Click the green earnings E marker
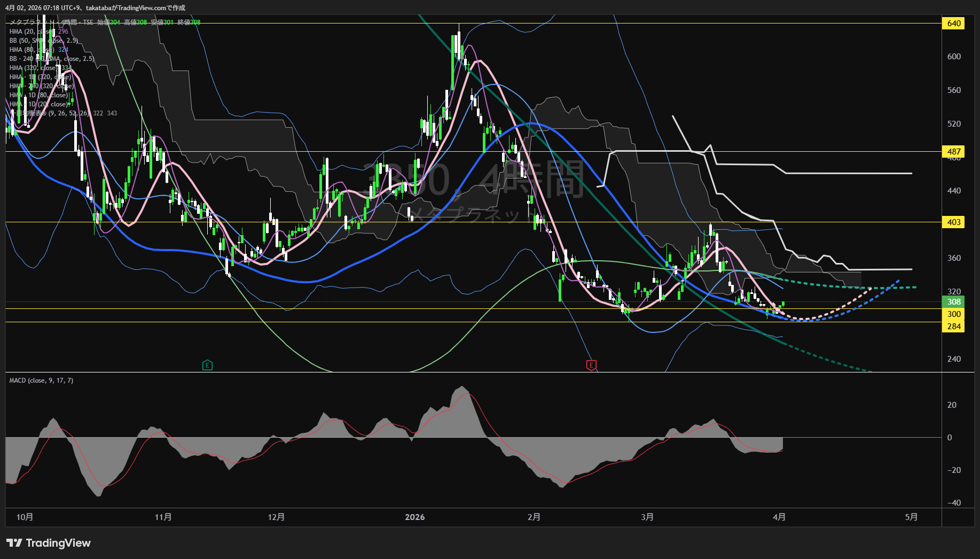Screen dimensions: 980x559 pos(207,366)
